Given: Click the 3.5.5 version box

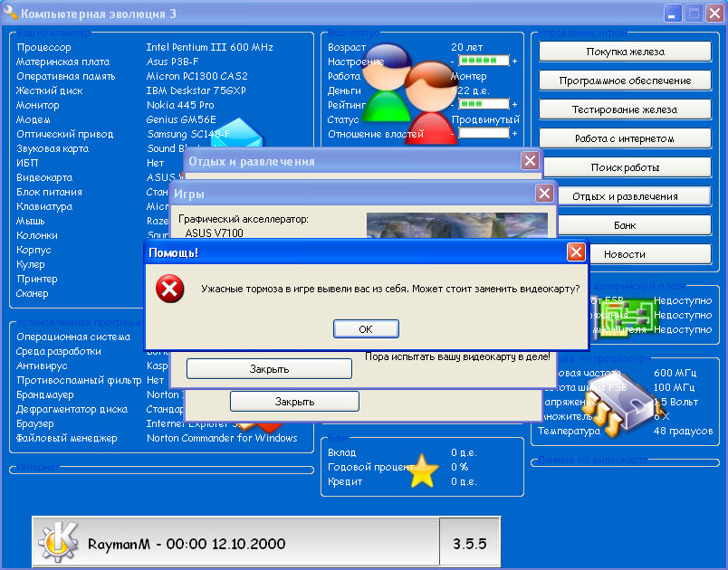Looking at the screenshot, I should tap(470, 543).
